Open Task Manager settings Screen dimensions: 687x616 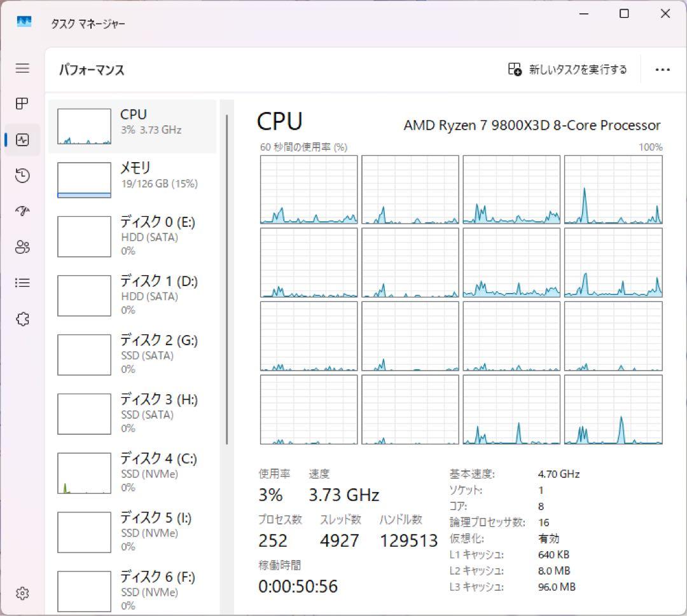(22, 593)
